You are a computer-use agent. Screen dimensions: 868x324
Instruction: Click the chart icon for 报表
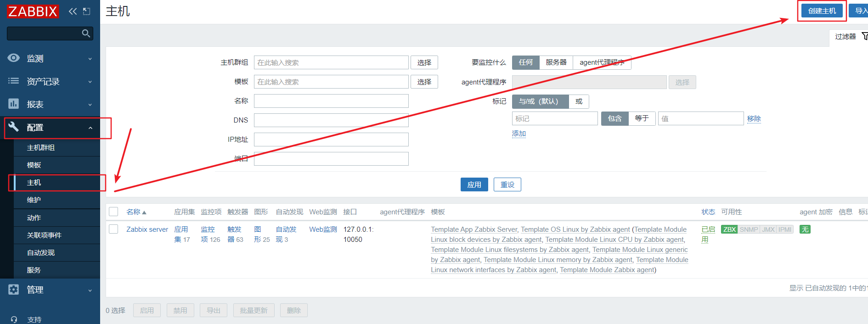(x=14, y=104)
